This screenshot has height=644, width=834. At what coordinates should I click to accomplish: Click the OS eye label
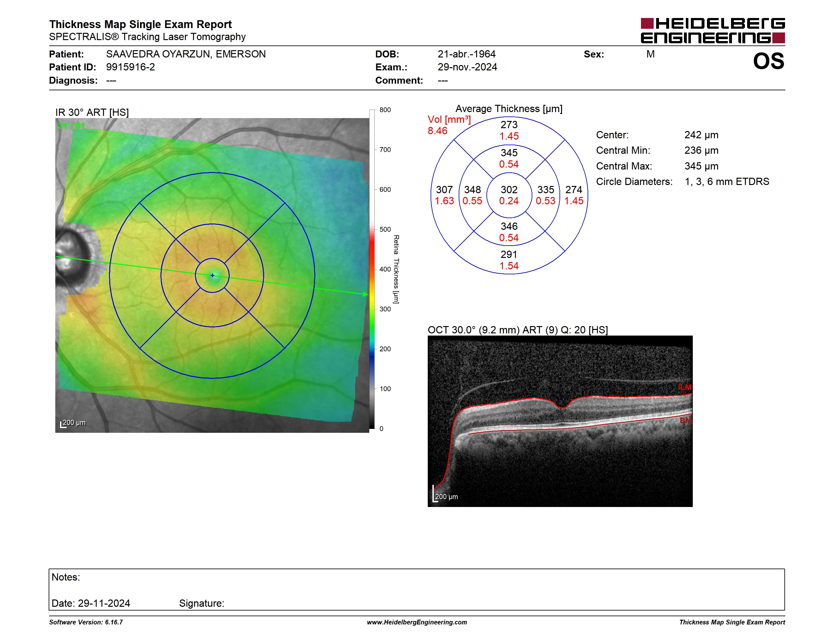click(x=768, y=61)
